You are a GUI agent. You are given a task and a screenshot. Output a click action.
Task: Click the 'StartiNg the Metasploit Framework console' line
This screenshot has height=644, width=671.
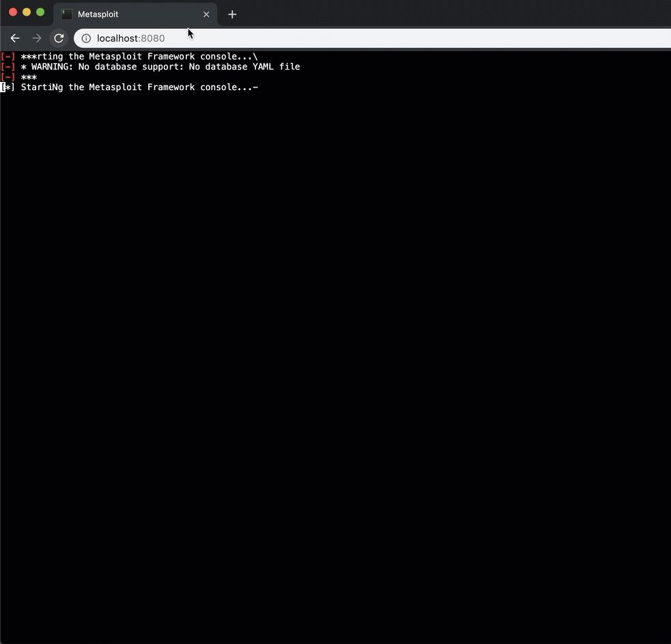pyautogui.click(x=129, y=87)
